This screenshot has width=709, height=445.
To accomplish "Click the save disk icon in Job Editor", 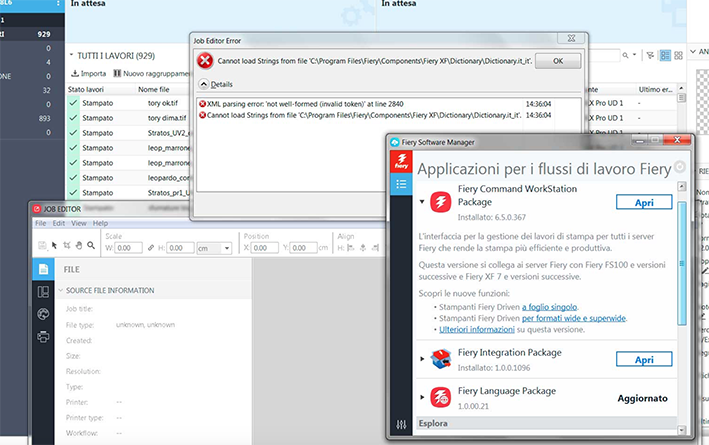I will point(42,245).
